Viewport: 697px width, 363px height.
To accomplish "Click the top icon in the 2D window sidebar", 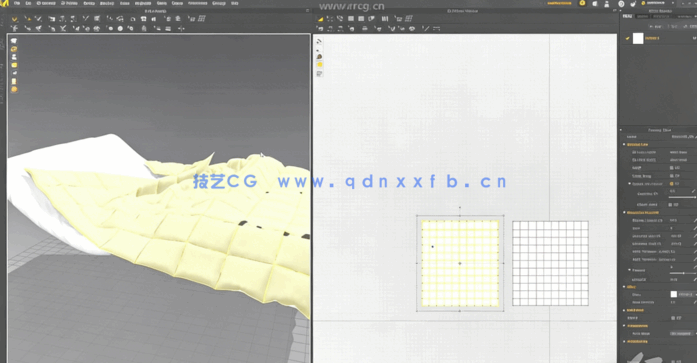I will click(x=319, y=41).
